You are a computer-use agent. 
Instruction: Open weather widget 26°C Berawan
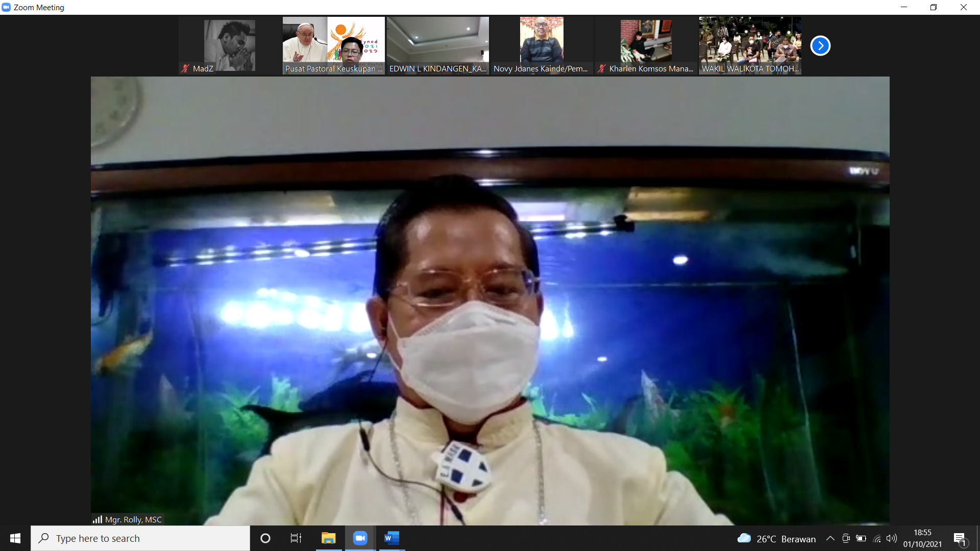tap(777, 539)
